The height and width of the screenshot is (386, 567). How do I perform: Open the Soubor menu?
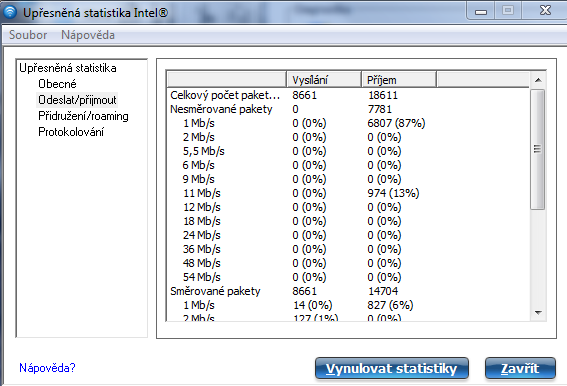pyautogui.click(x=28, y=35)
